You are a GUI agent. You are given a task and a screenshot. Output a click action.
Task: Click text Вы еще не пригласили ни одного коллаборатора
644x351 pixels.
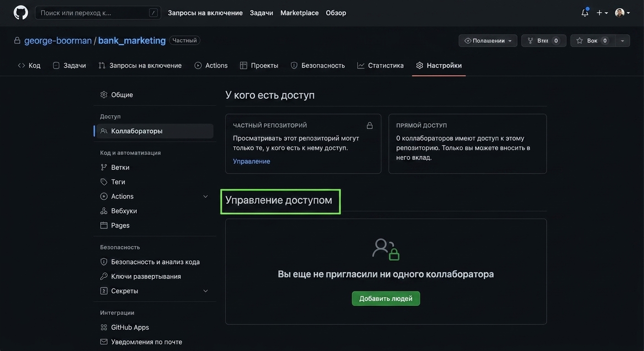click(386, 274)
